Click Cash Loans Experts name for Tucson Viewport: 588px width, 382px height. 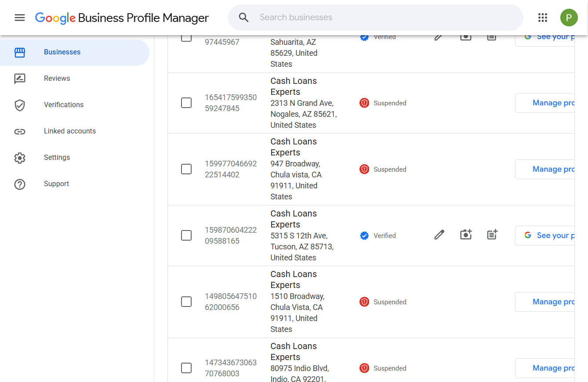(x=294, y=219)
